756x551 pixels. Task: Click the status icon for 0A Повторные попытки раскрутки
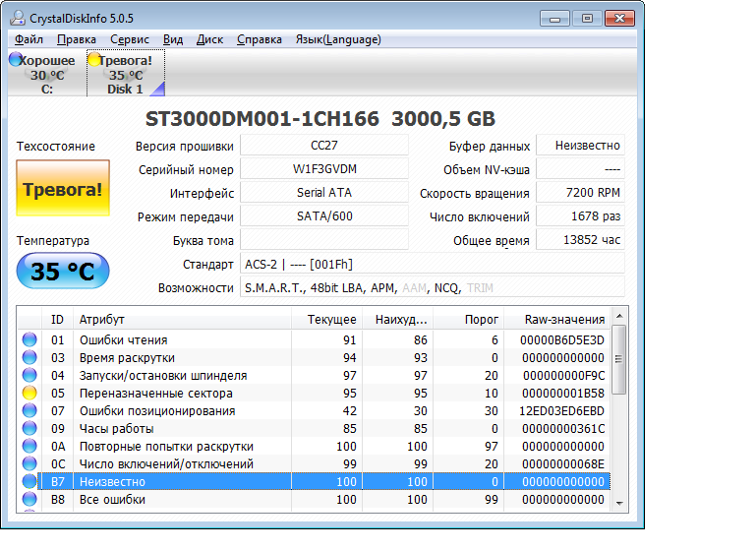click(29, 446)
